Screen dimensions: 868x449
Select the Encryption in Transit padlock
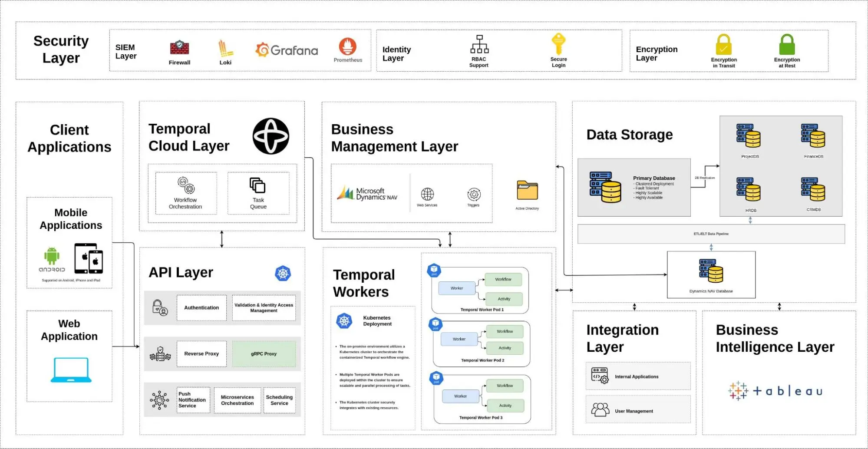coord(723,45)
